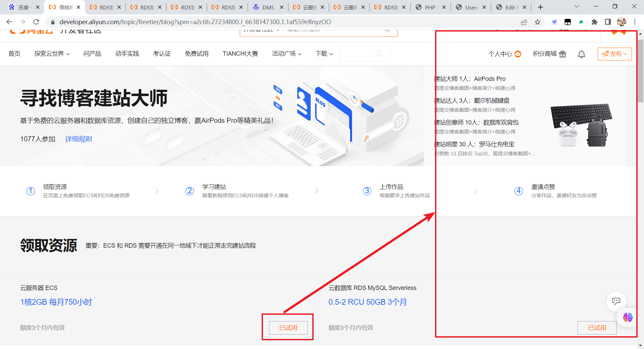This screenshot has width=644, height=349.
Task: Expand the 活动广场 dropdown menu
Action: pos(286,54)
